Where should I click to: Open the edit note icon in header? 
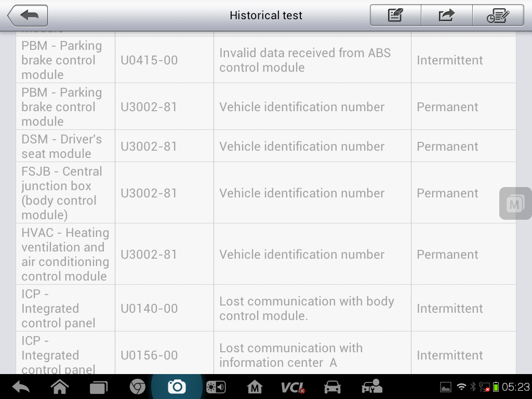point(395,15)
